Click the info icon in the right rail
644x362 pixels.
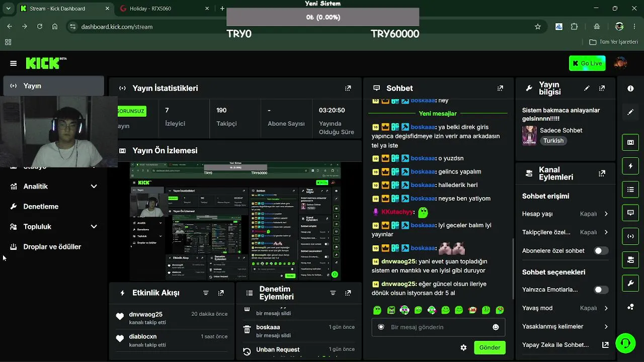tap(630, 88)
